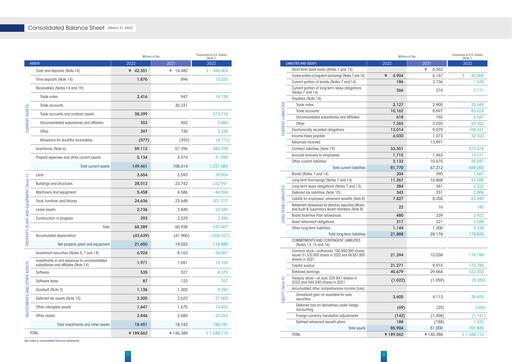Select the 'Lease assets' row label
The image size is (512, 362).
[45, 209]
